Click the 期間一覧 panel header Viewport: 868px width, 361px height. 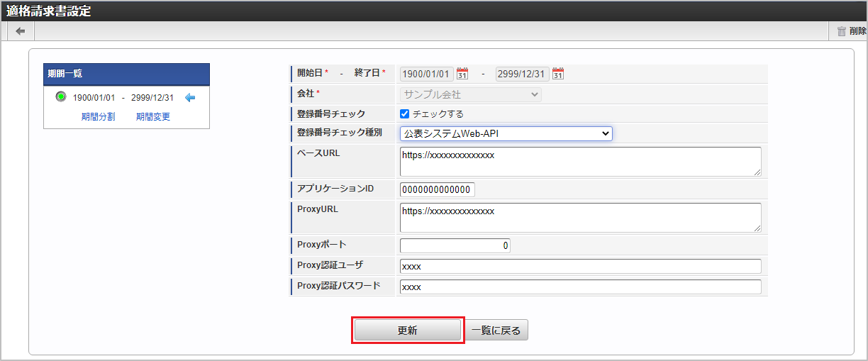click(127, 74)
